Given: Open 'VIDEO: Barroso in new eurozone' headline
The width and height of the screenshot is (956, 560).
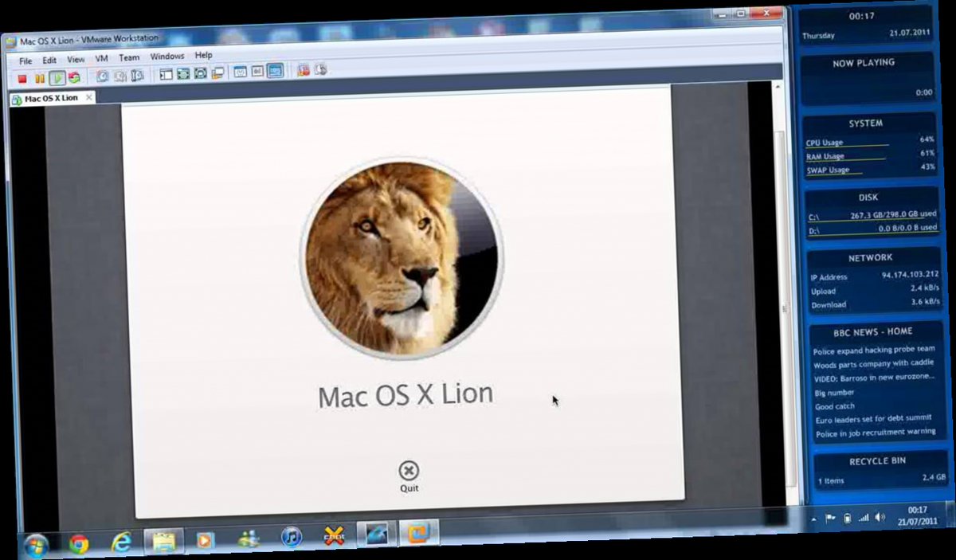Looking at the screenshot, I should pyautogui.click(x=873, y=378).
